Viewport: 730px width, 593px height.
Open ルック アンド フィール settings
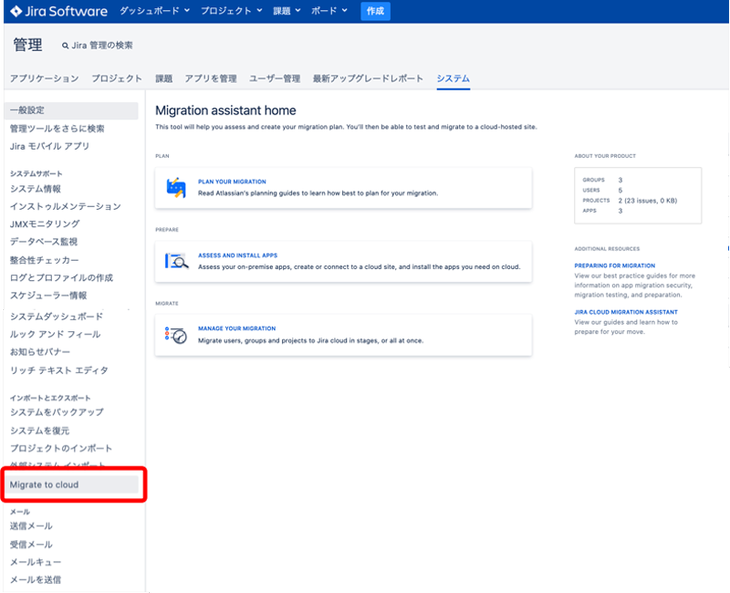(x=55, y=334)
